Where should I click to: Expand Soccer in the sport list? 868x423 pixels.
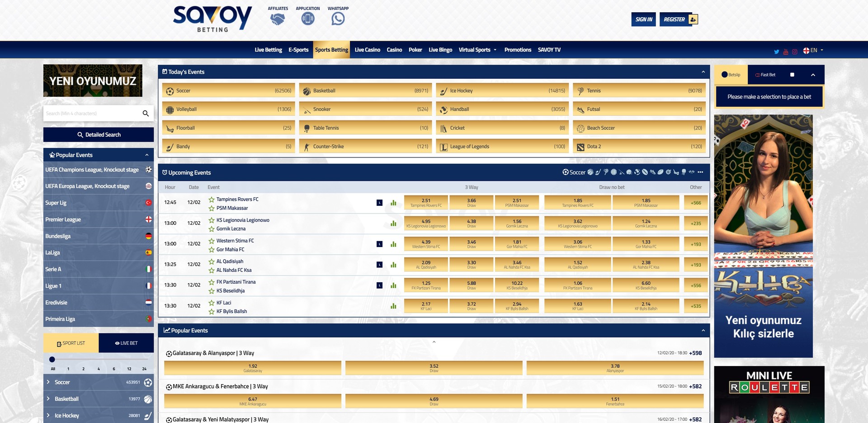tap(48, 382)
